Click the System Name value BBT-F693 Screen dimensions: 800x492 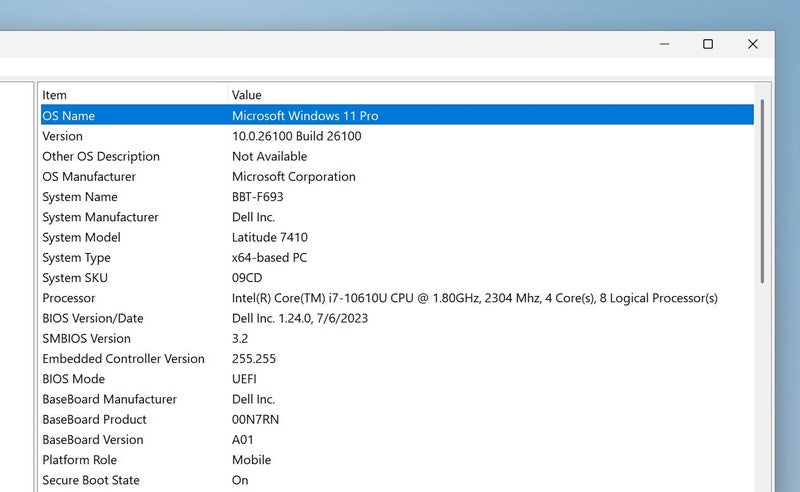[260, 197]
